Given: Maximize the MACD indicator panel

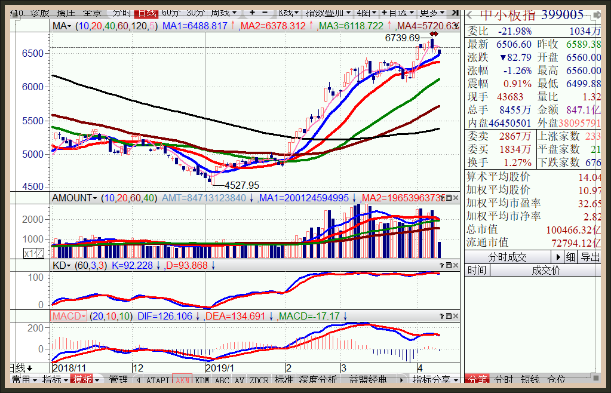Looking at the screenshot, I should click(449, 316).
